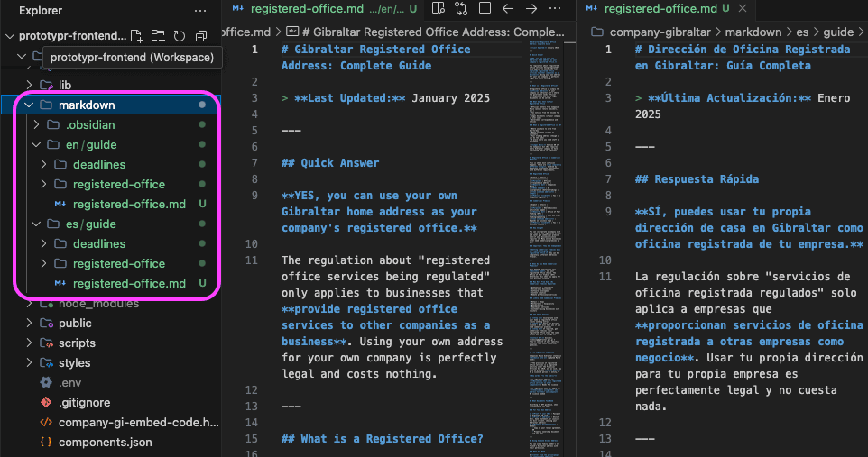Click the navigate forward arrow icon
Viewport: 868px width, 457px height.
tap(531, 9)
